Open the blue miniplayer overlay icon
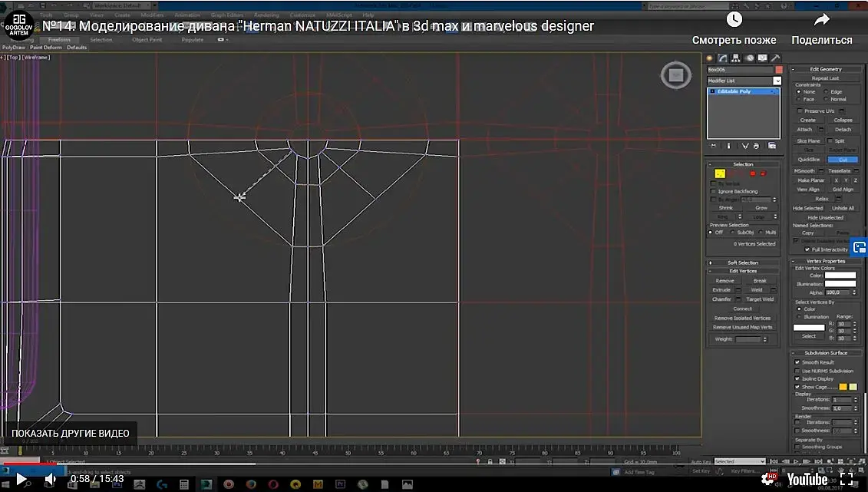Viewport: 868px width, 492px height. click(x=859, y=248)
